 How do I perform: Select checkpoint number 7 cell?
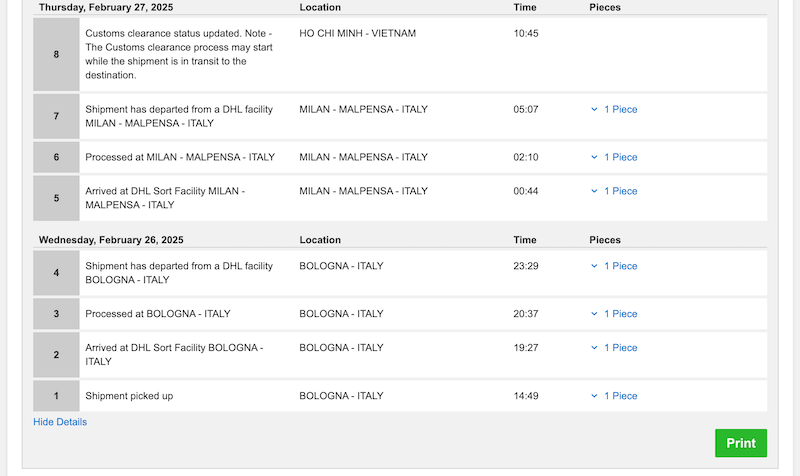click(x=56, y=116)
